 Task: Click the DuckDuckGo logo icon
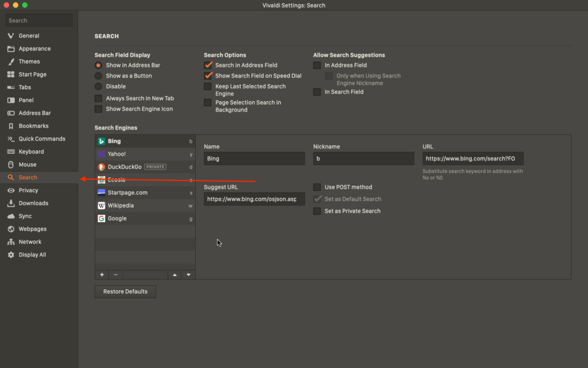101,167
